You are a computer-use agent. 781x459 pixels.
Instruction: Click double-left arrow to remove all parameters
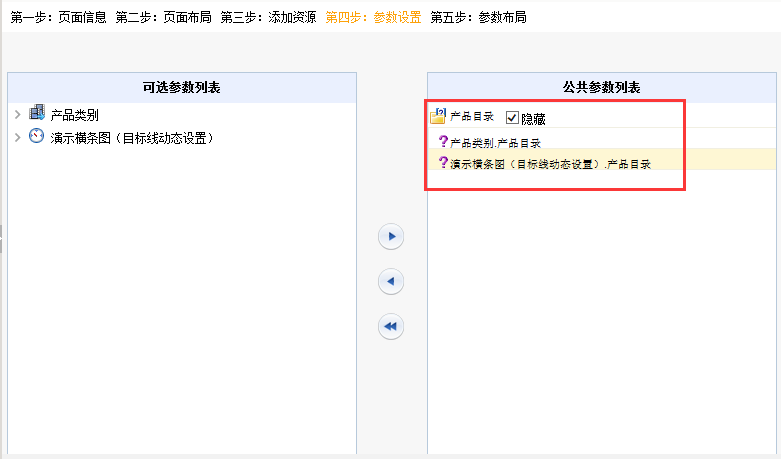tap(391, 327)
